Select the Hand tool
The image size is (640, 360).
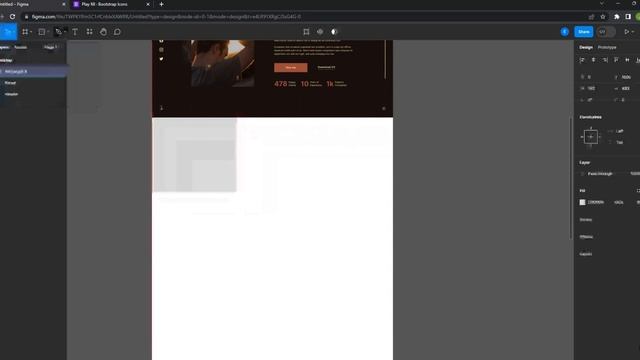103,32
